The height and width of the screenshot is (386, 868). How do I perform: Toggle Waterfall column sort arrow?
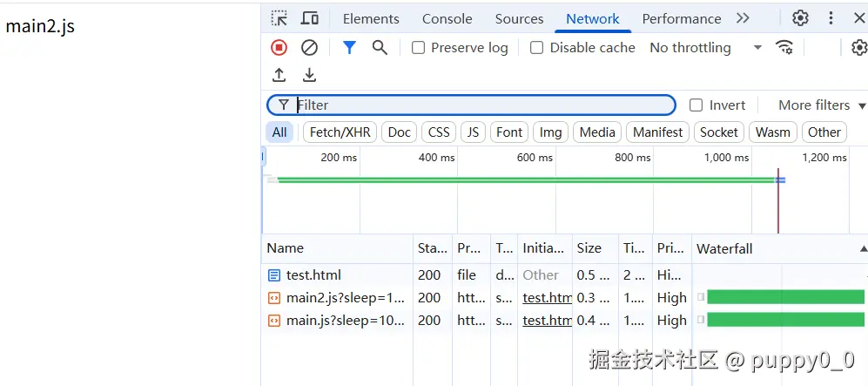tap(863, 249)
